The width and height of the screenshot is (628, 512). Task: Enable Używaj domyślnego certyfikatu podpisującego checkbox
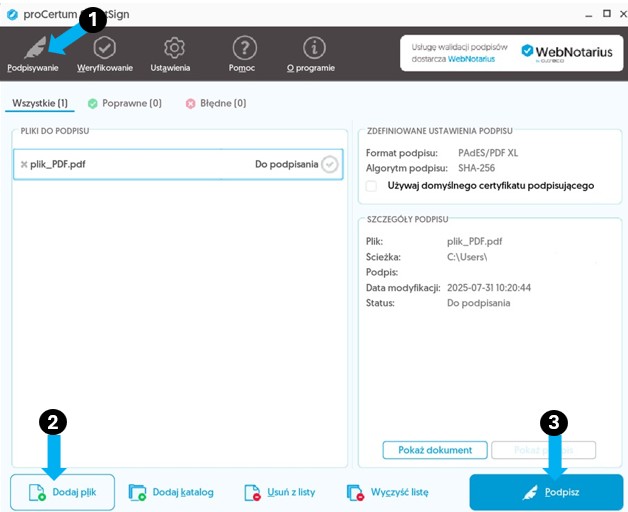point(371,186)
